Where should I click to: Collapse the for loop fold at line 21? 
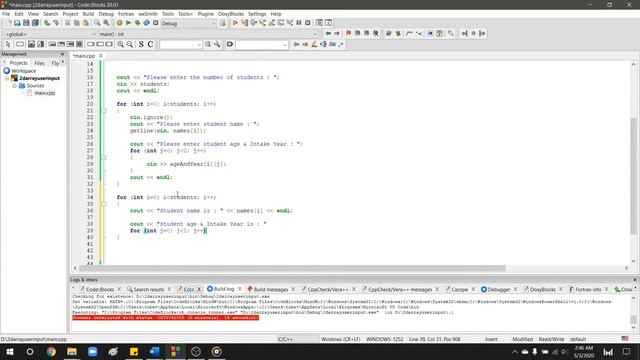(104, 111)
